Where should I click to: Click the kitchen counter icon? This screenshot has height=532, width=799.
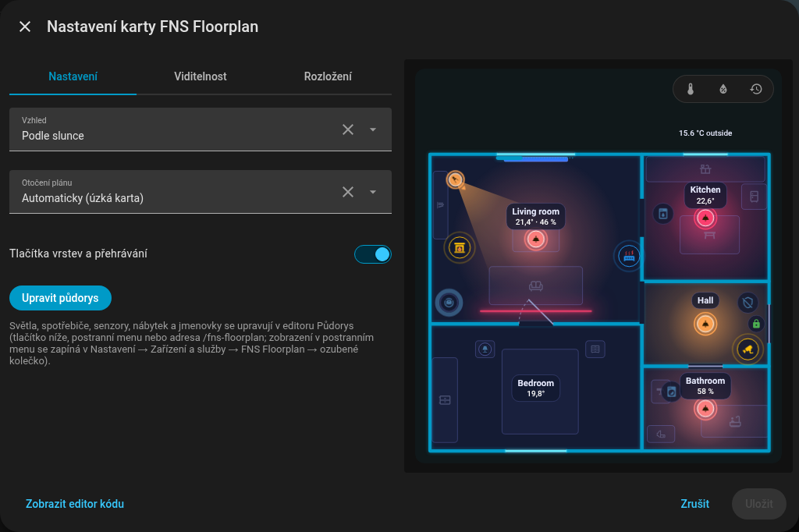pyautogui.click(x=705, y=168)
